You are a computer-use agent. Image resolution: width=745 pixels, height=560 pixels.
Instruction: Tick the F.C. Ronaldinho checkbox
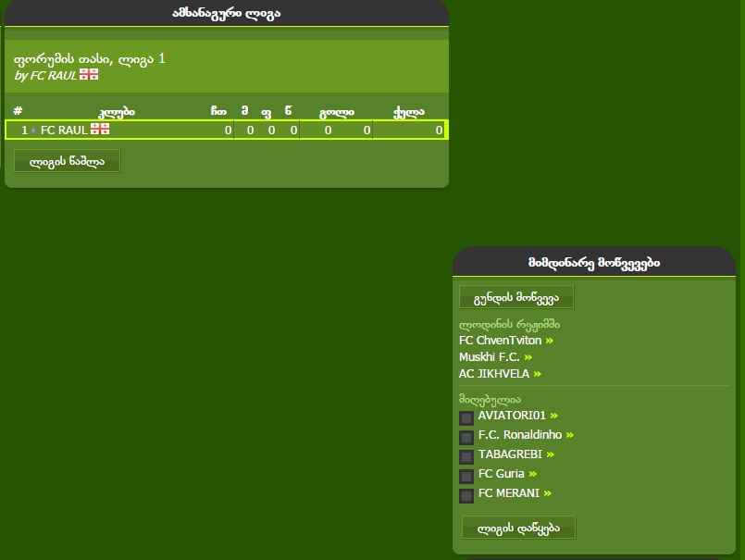(x=466, y=437)
